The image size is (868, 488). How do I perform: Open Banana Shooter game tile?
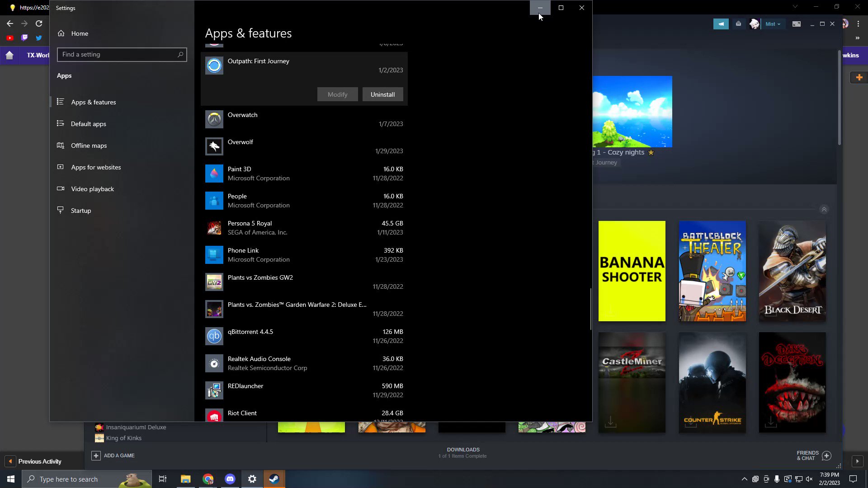[x=632, y=271]
